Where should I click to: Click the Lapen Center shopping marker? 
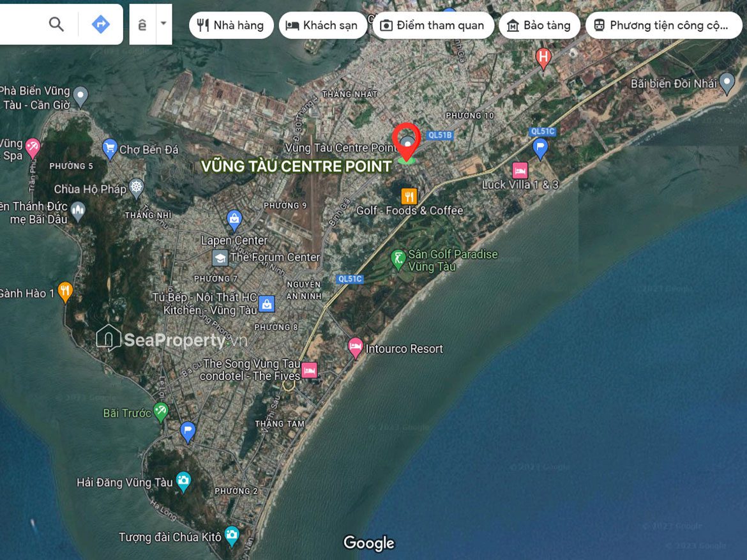[234, 221]
